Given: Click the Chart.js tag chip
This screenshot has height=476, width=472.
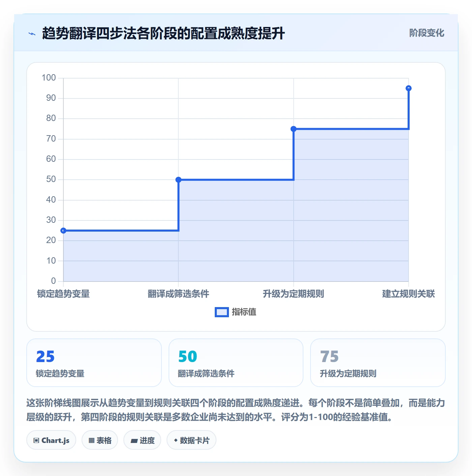Looking at the screenshot, I should pyautogui.click(x=51, y=440).
